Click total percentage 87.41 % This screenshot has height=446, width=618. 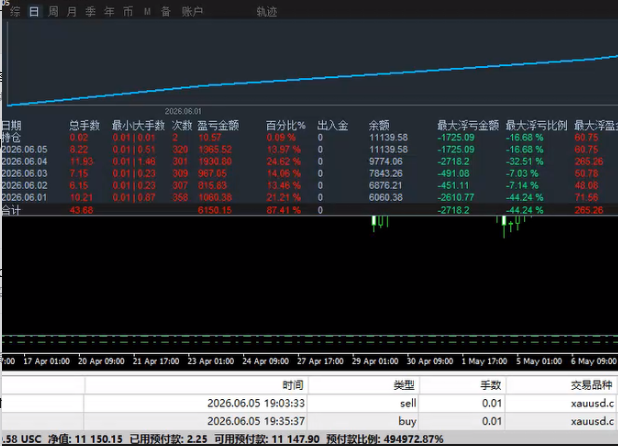point(283,210)
